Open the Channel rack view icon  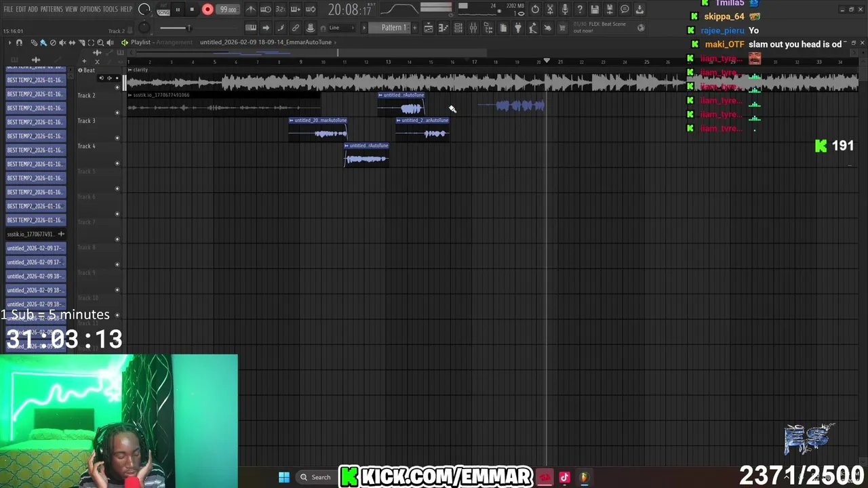point(458,28)
